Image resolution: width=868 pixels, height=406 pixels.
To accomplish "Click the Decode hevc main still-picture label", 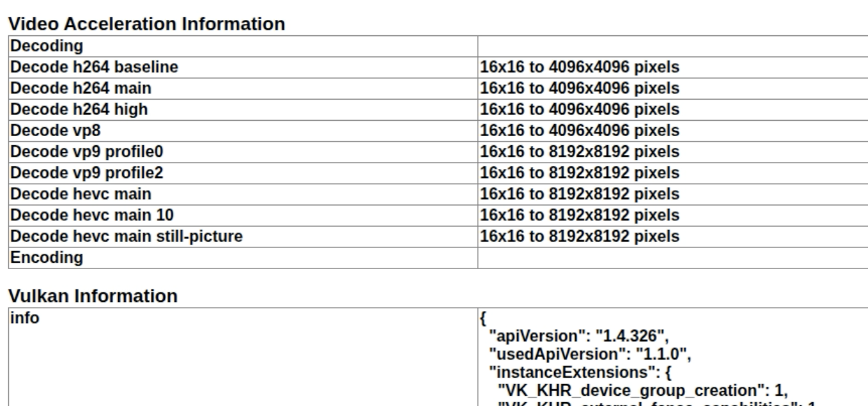I will pyautogui.click(x=126, y=236).
